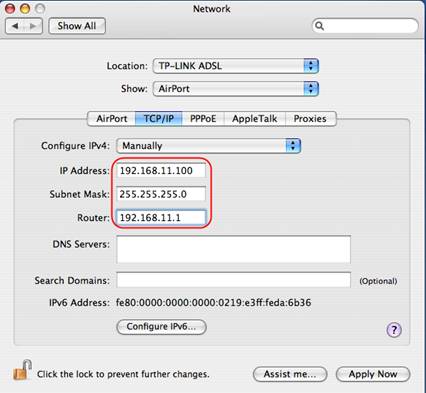Open help with the question mark icon
This screenshot has width=426, height=393.
(x=394, y=330)
